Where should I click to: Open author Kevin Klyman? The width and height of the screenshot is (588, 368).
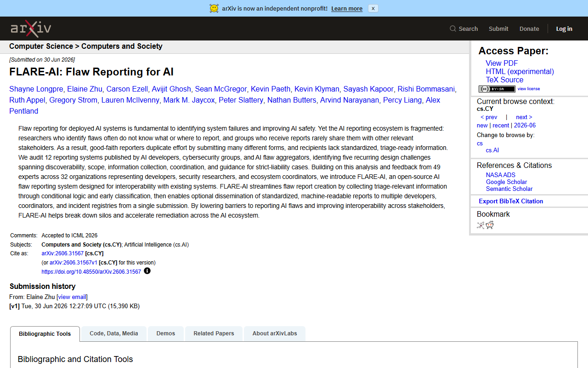pyautogui.click(x=317, y=89)
